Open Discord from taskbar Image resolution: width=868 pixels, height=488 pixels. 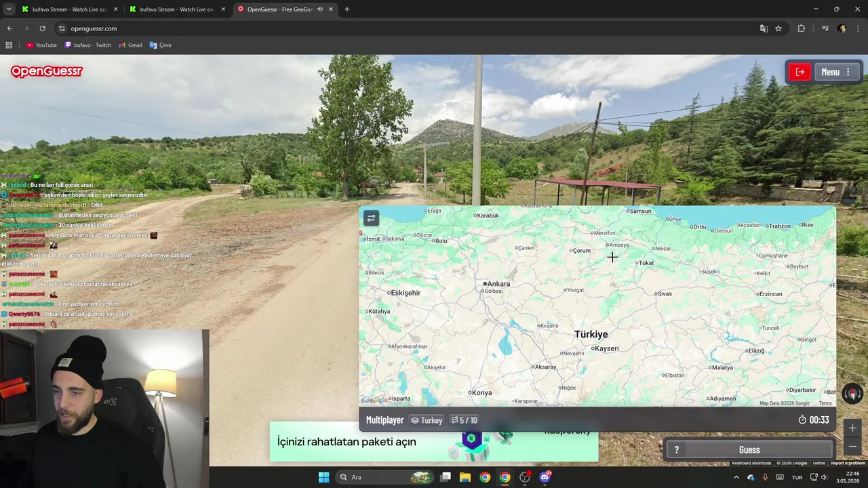545,477
